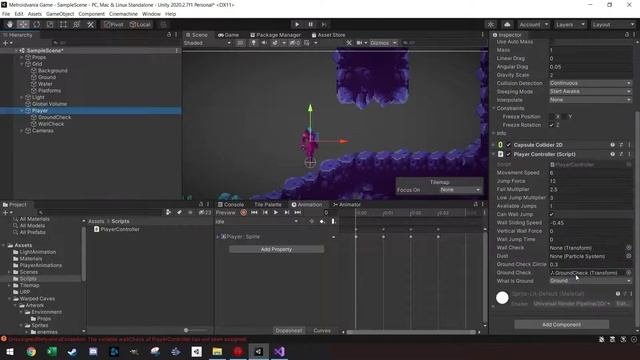Open the Collab services icon
Viewport: 640px width, 360px height.
[491, 24]
